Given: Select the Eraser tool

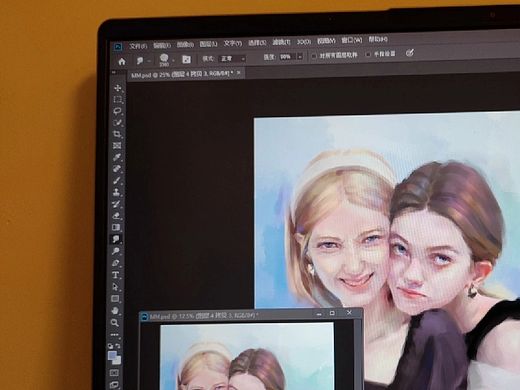Looking at the screenshot, I should click(x=116, y=216).
